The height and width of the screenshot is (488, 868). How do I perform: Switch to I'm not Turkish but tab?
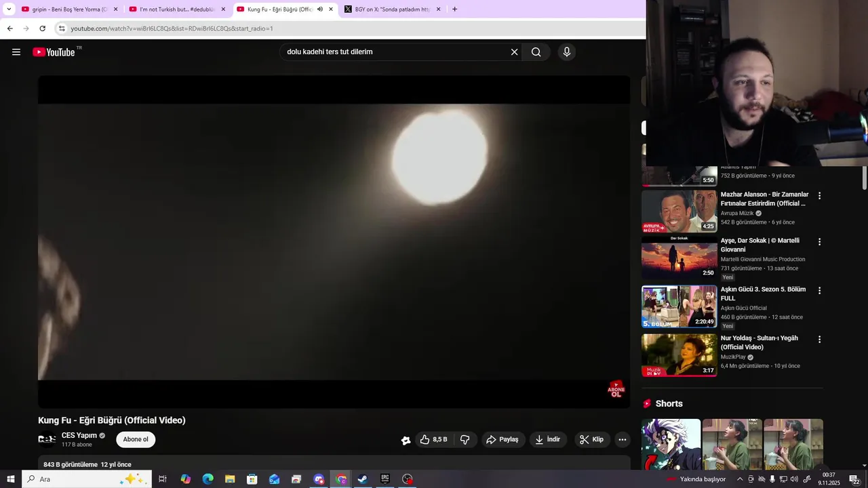[x=178, y=9]
